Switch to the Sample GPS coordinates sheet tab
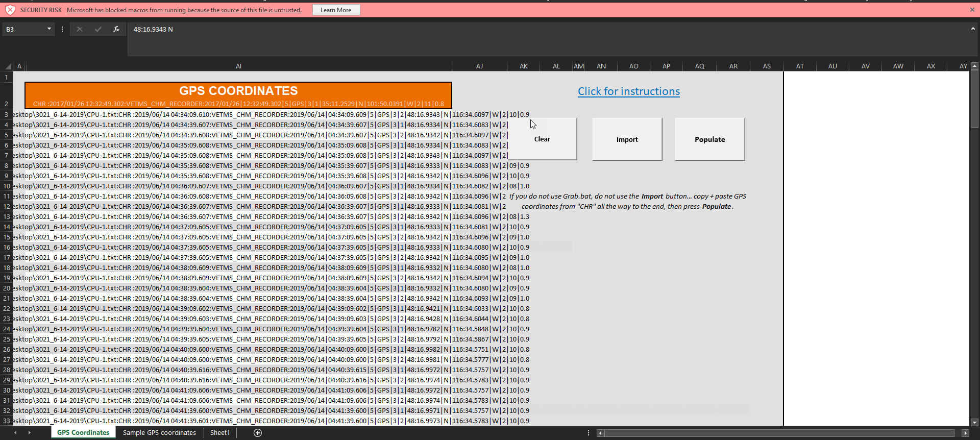The width and height of the screenshot is (980, 440). [159, 432]
